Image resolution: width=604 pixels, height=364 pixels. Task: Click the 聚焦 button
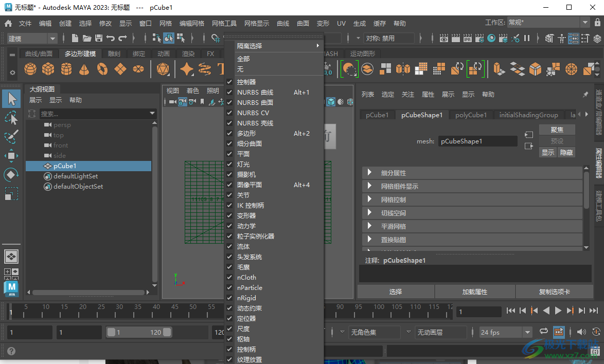(557, 130)
